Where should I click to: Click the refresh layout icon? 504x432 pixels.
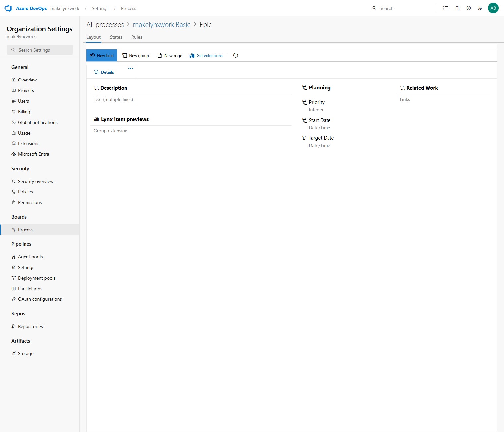coord(236,55)
